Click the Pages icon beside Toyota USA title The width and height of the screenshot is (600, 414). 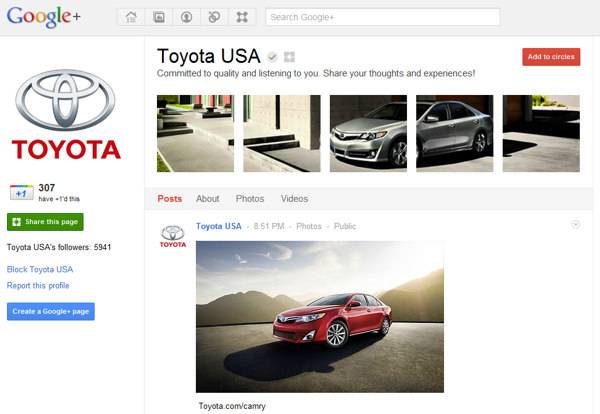(x=289, y=57)
